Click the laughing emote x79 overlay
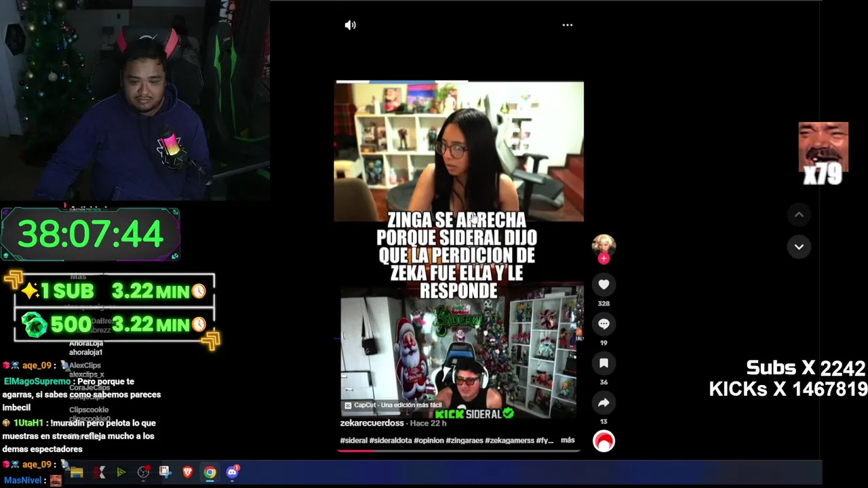The image size is (868, 488). [823, 154]
